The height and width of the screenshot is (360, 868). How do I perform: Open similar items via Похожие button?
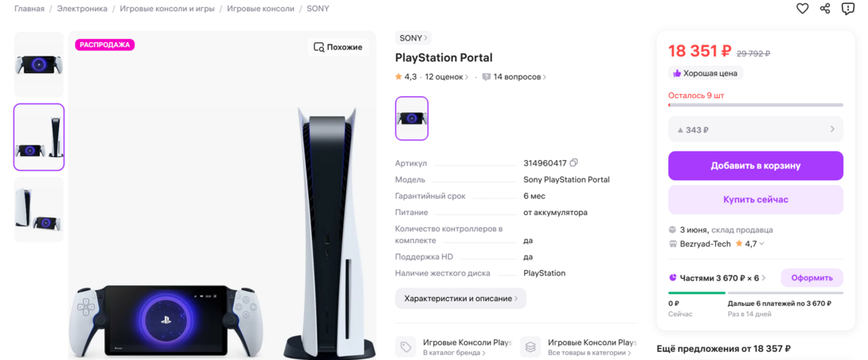pos(338,47)
